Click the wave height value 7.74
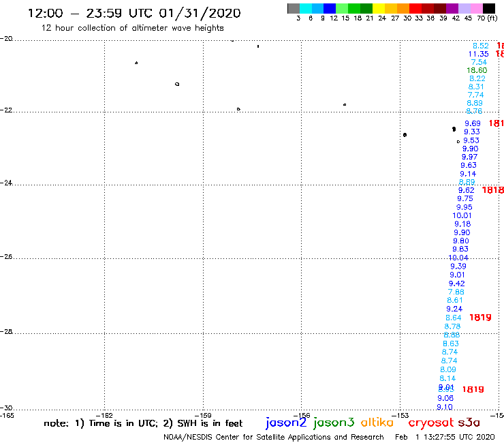 click(475, 95)
